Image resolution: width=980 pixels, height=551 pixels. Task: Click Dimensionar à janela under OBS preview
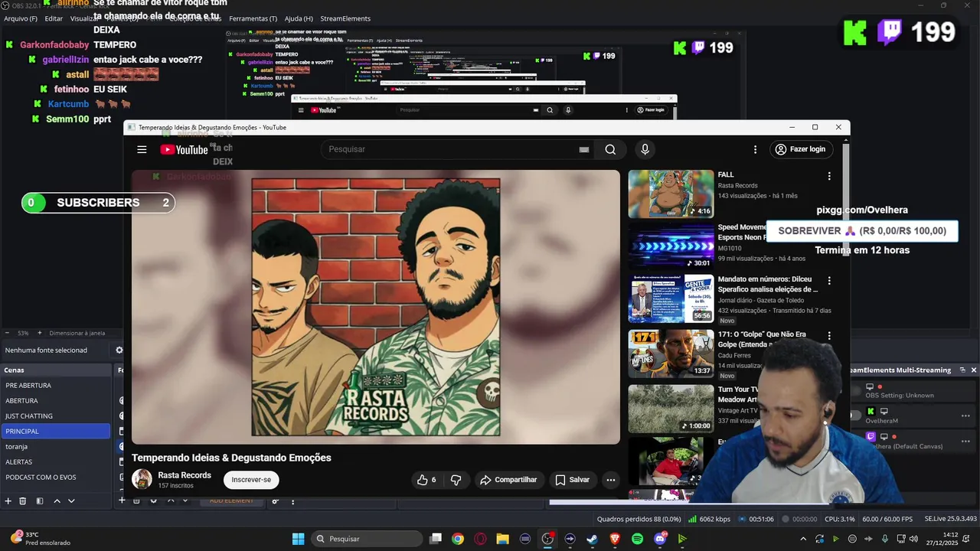(x=77, y=333)
